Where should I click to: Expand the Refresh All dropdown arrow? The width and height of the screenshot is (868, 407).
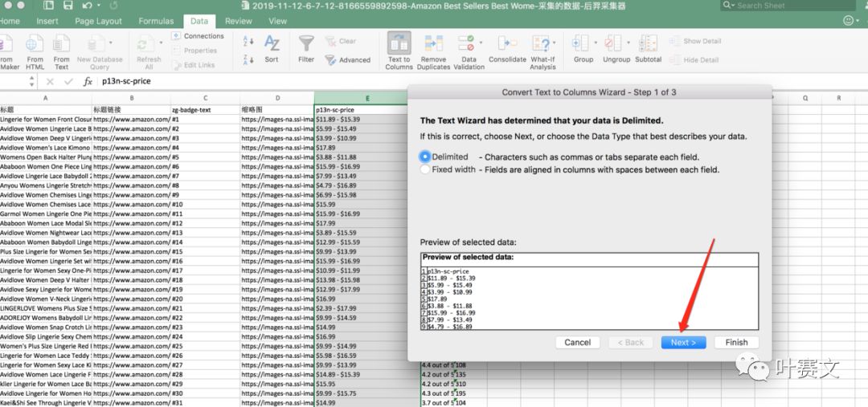[161, 43]
